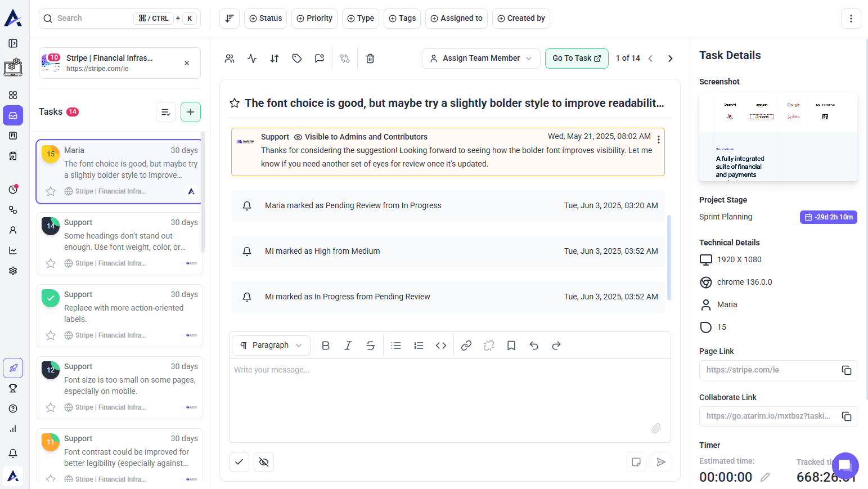Add a new task with plus button

pos(191,112)
